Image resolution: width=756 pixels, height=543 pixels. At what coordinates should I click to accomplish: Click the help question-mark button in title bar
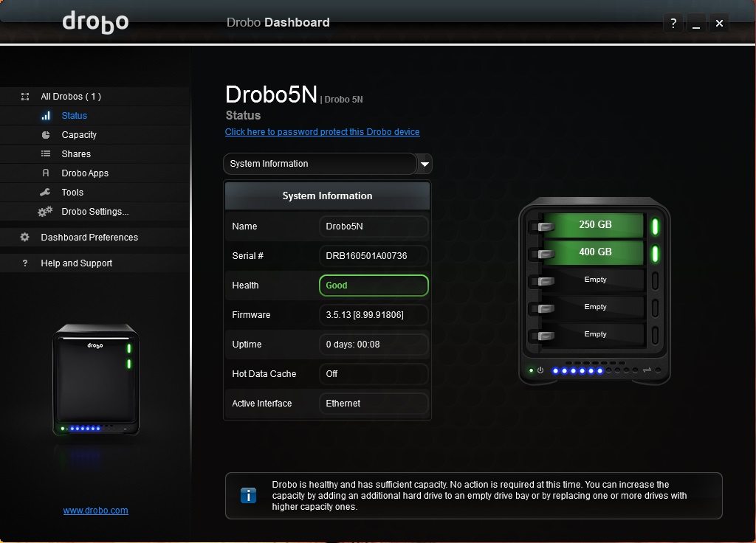click(673, 23)
